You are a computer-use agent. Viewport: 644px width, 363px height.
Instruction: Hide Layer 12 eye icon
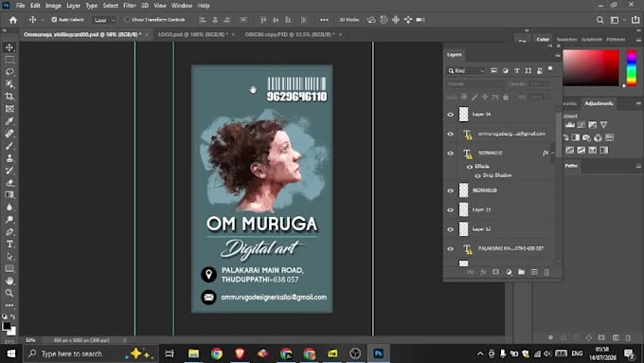point(451,229)
